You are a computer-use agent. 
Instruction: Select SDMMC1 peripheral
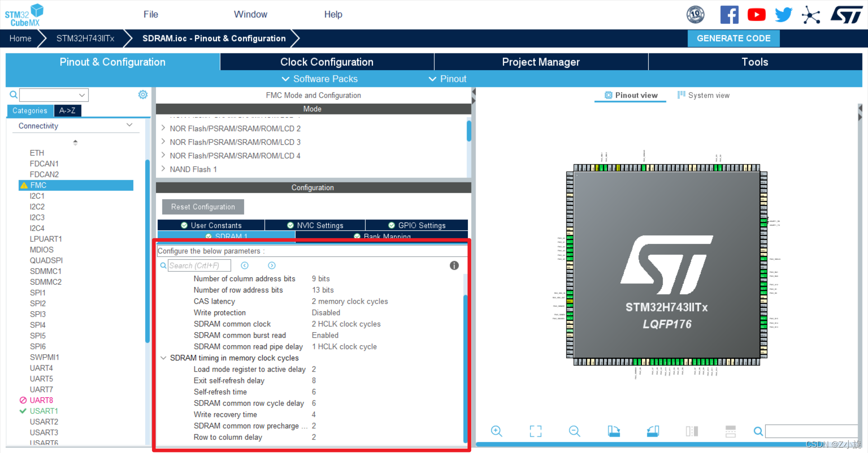46,272
